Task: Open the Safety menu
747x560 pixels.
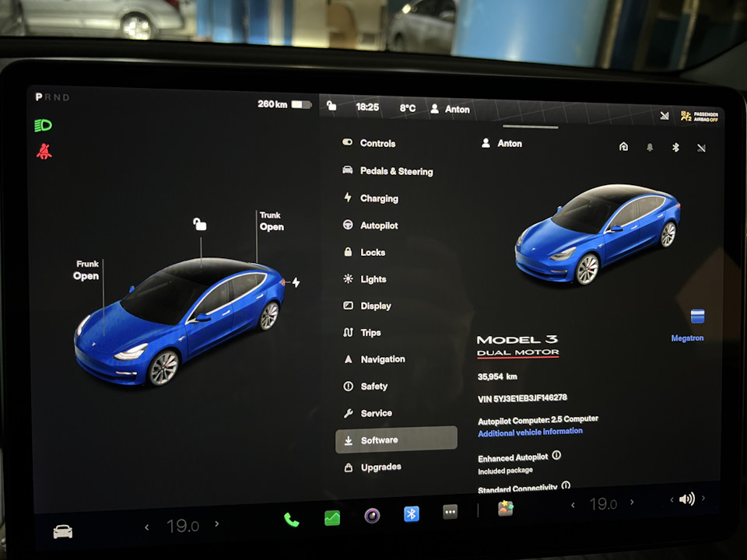Action: point(366,387)
